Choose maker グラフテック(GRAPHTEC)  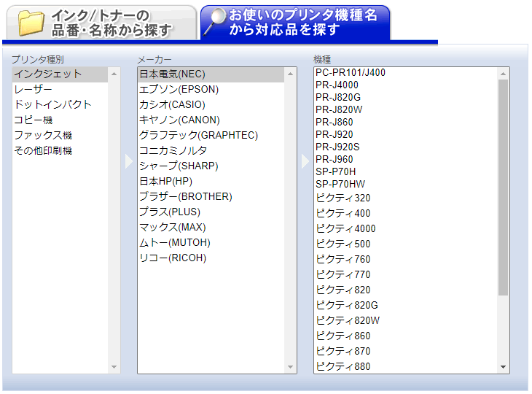pyautogui.click(x=211, y=136)
